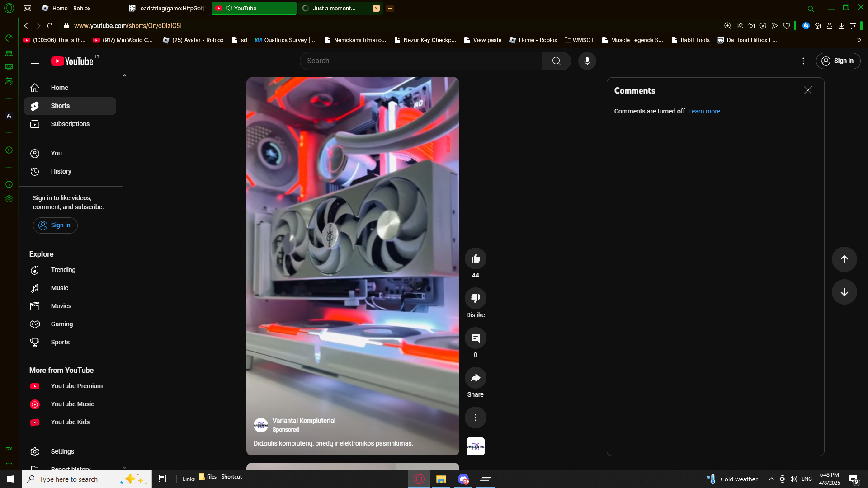Click the Learn more link

point(704,111)
